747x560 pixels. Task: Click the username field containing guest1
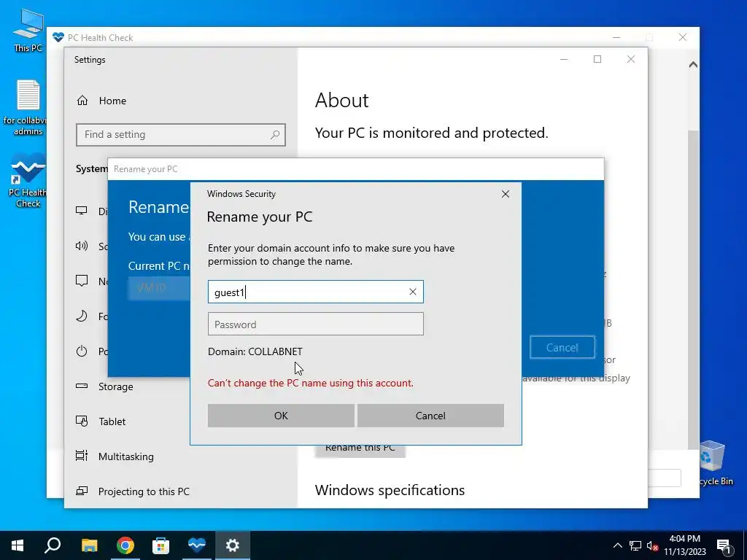(315, 292)
